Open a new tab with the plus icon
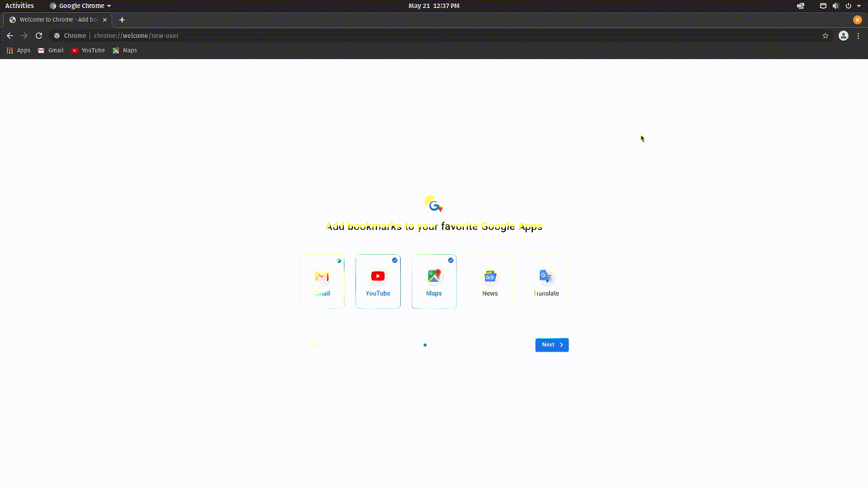The width and height of the screenshot is (868, 488). pos(122,20)
